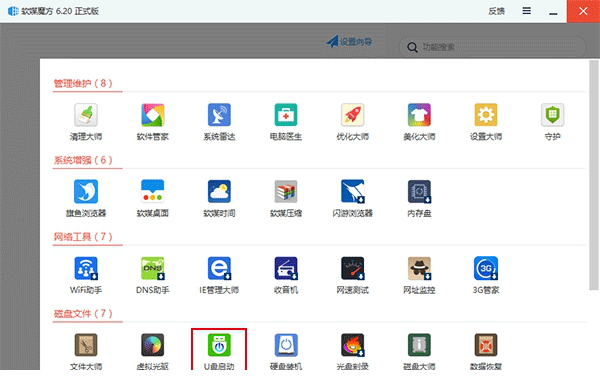Open 系统雷达 system radar
This screenshot has width=600, height=384.
pyautogui.click(x=219, y=122)
